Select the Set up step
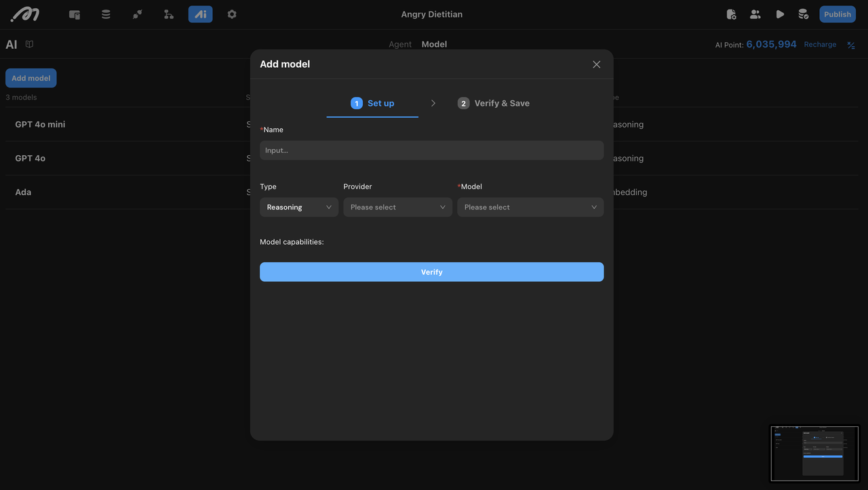This screenshot has width=868, height=490. pyautogui.click(x=372, y=103)
